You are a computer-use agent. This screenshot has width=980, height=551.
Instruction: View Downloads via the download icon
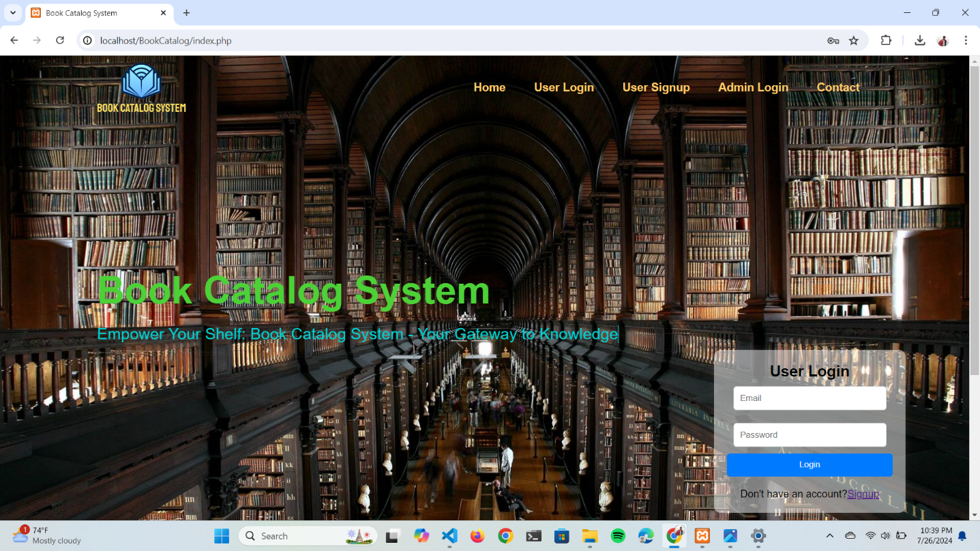point(919,40)
